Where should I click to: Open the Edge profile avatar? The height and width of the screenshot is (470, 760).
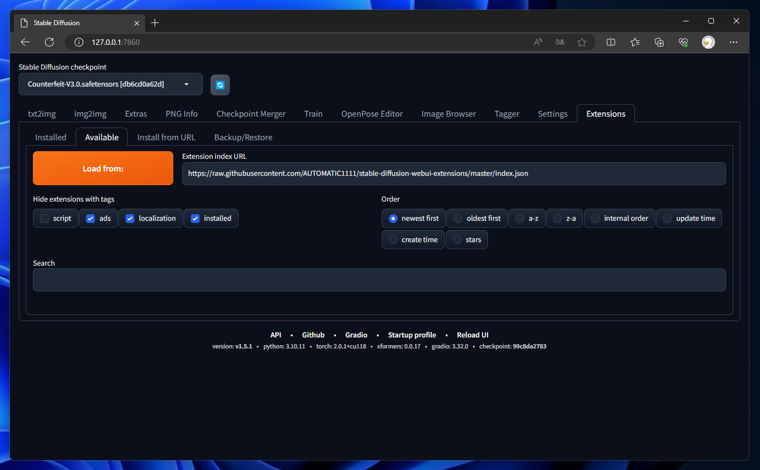[x=708, y=42]
